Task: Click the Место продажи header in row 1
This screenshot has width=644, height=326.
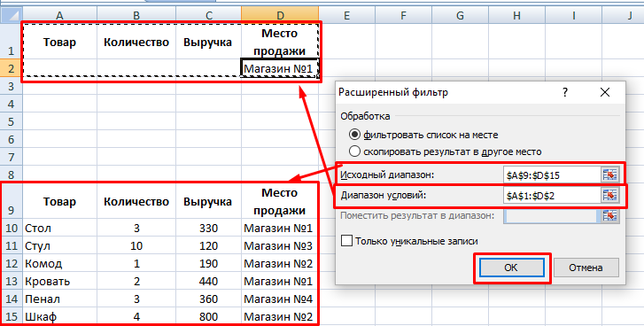Action: pyautogui.click(x=280, y=43)
